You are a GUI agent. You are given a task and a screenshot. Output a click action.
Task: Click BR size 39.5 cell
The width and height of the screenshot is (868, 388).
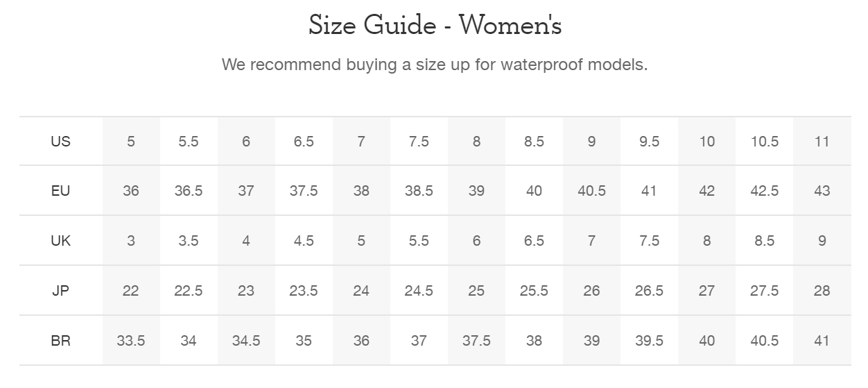coord(649,341)
